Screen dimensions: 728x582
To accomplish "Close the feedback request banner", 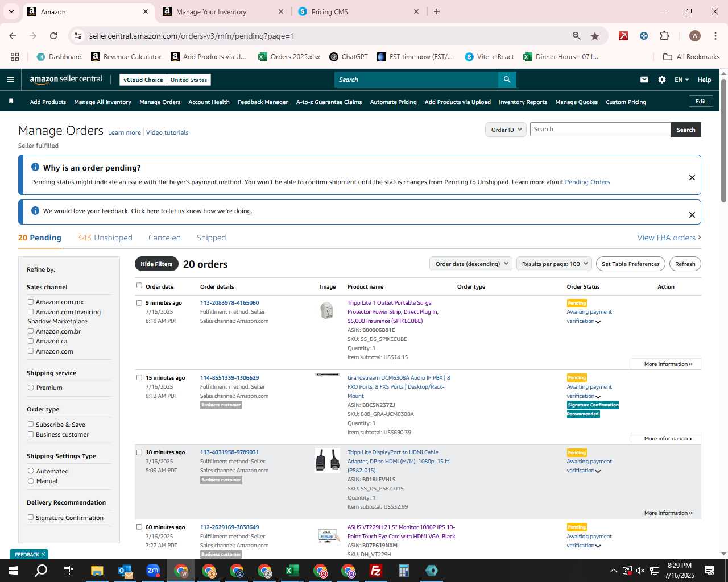I will pyautogui.click(x=692, y=215).
